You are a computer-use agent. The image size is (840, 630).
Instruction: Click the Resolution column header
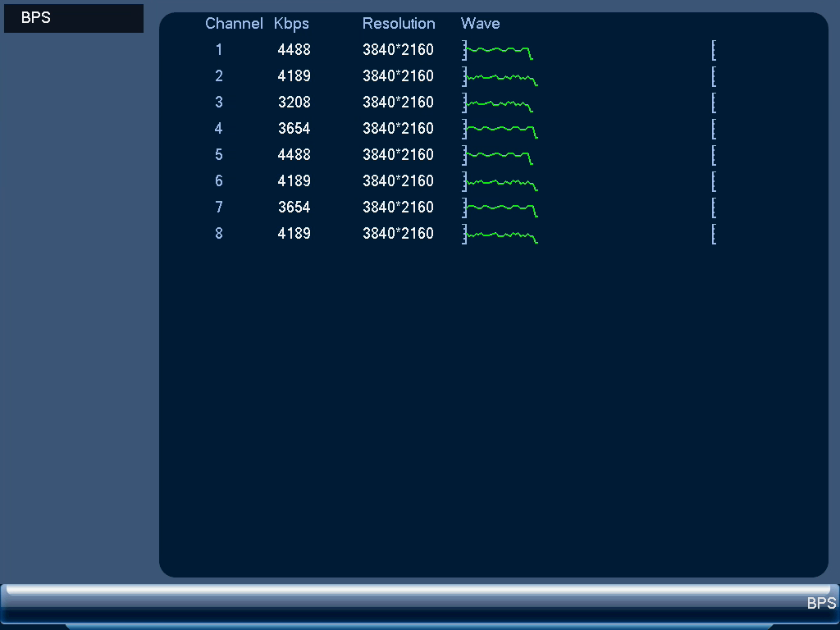[399, 24]
